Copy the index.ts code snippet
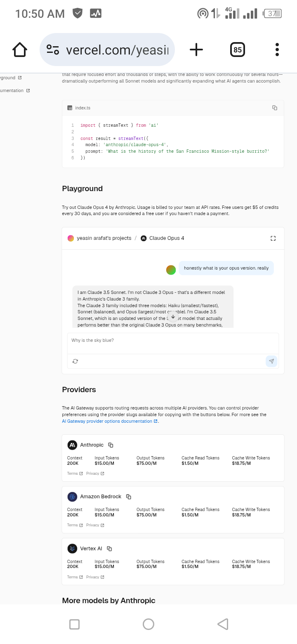The height and width of the screenshot is (644, 297). point(275,108)
